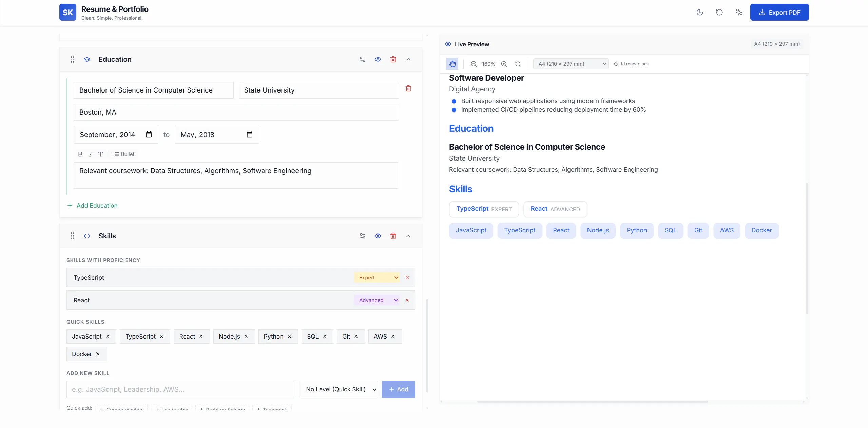Viewport: 868px width, 428px height.
Task: Remove React proficiency skill row
Action: [x=407, y=300]
